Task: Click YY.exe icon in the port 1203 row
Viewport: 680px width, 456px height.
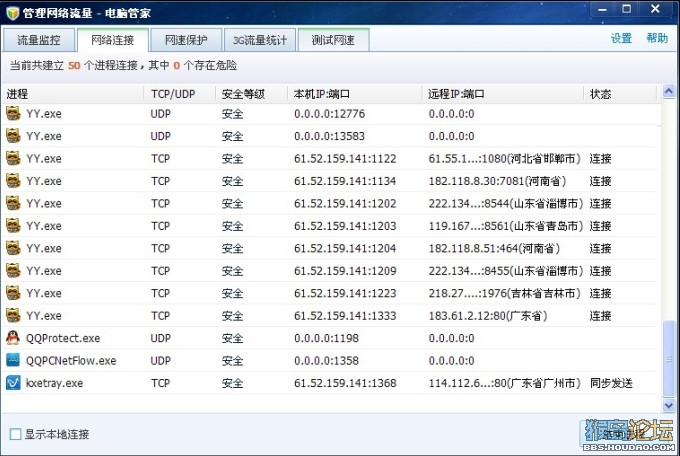Action: pyautogui.click(x=13, y=226)
